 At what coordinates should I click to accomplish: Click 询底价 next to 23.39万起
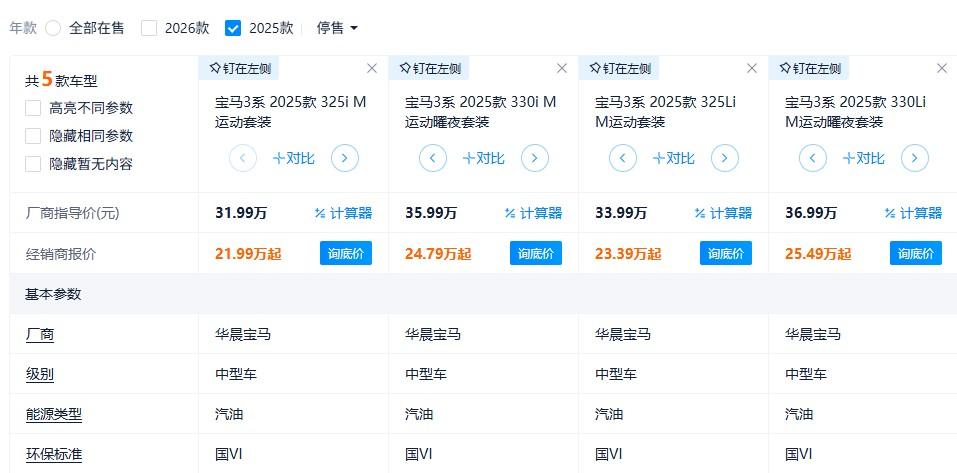point(726,253)
